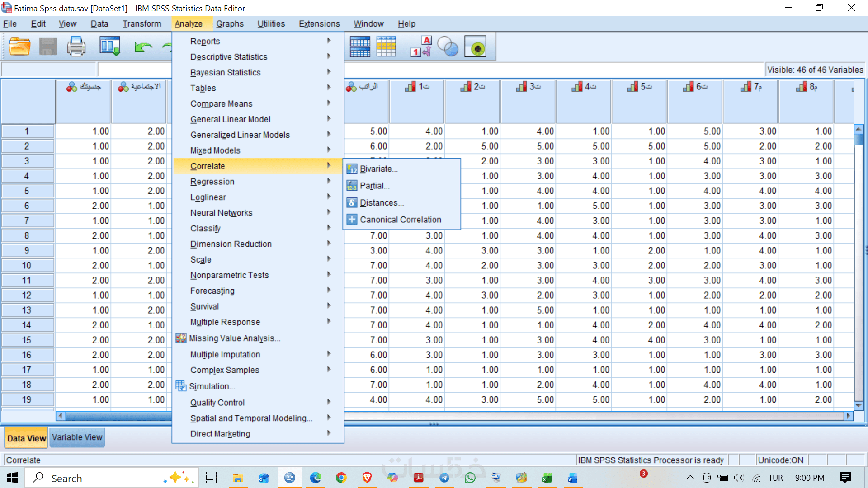Click the Show All Variables plus icon
The image size is (868, 488).
(476, 47)
